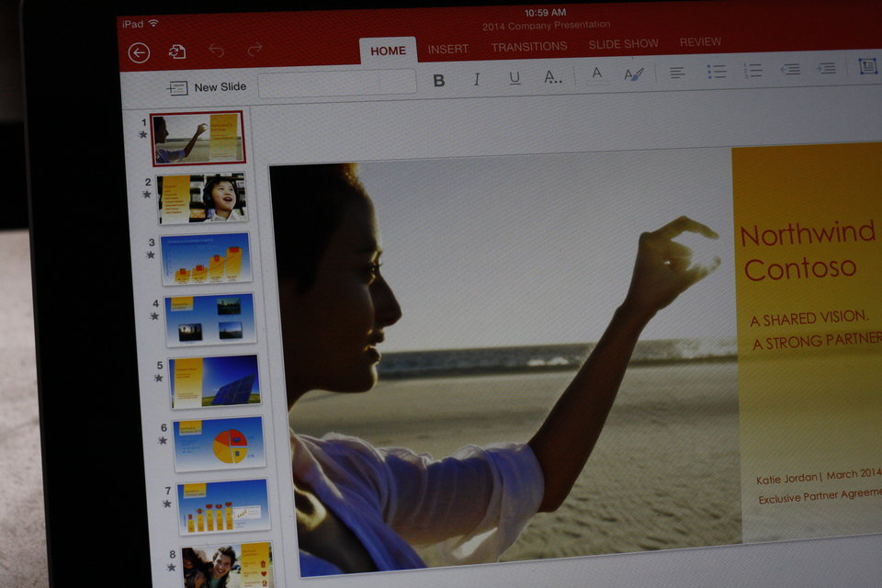The image size is (882, 588).
Task: Undo the last action
Action: pos(216,51)
